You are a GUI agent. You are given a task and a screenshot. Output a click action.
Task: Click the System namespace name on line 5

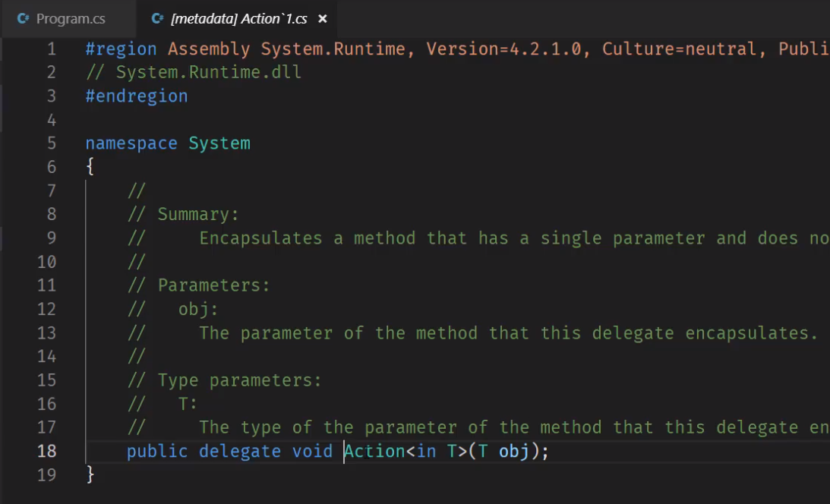219,143
